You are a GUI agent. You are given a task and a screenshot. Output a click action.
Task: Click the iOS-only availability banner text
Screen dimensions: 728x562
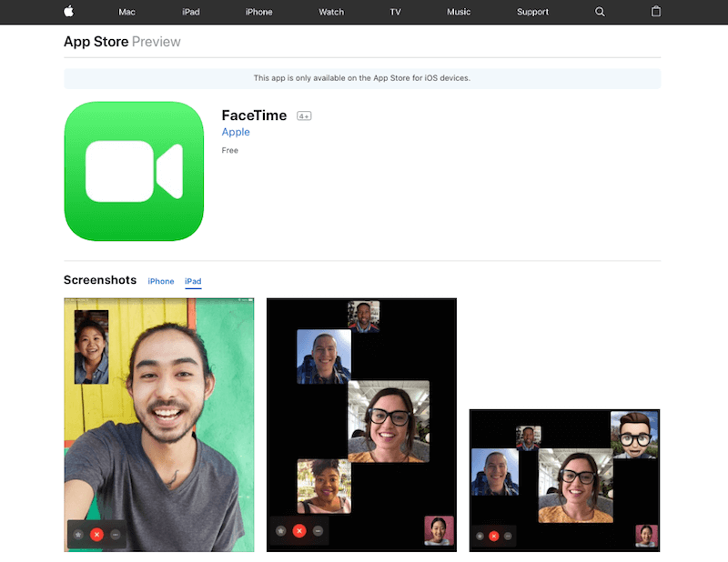click(x=362, y=78)
